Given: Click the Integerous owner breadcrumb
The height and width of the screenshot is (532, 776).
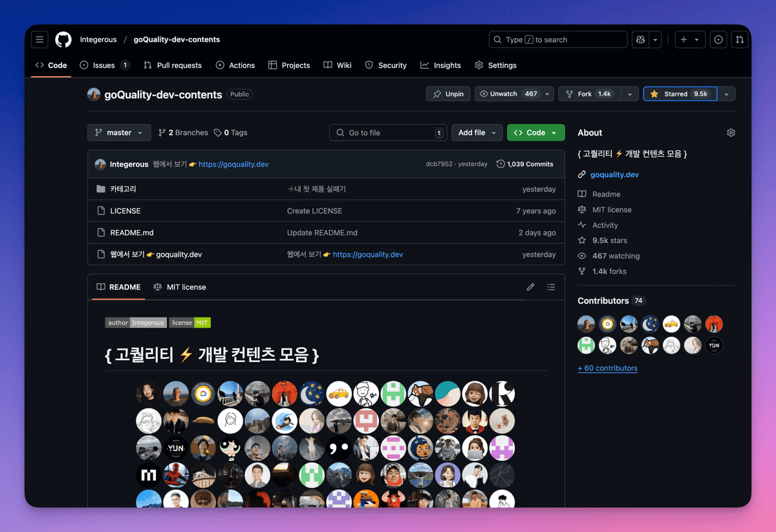Looking at the screenshot, I should [98, 39].
